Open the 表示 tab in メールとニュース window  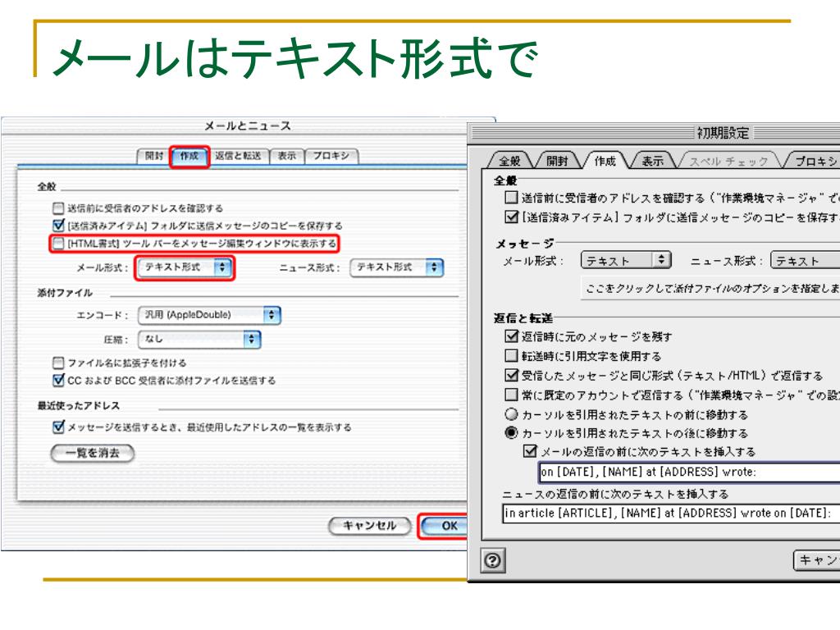pos(286,156)
